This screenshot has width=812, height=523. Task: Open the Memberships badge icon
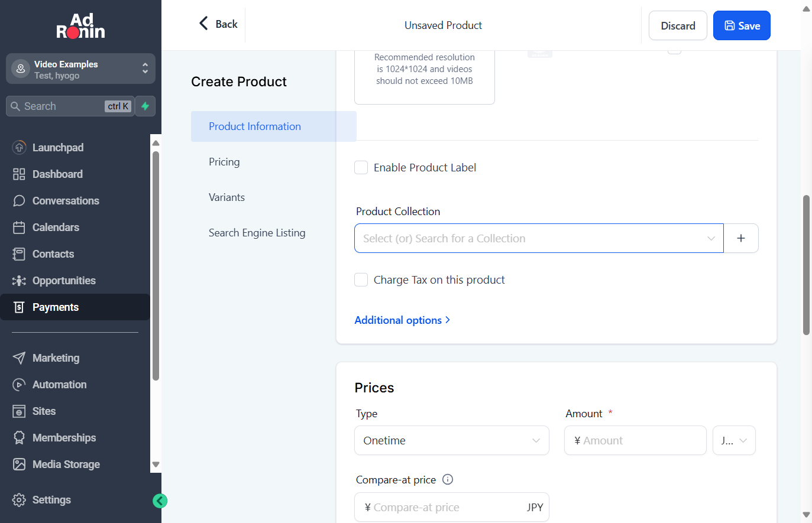click(x=19, y=437)
